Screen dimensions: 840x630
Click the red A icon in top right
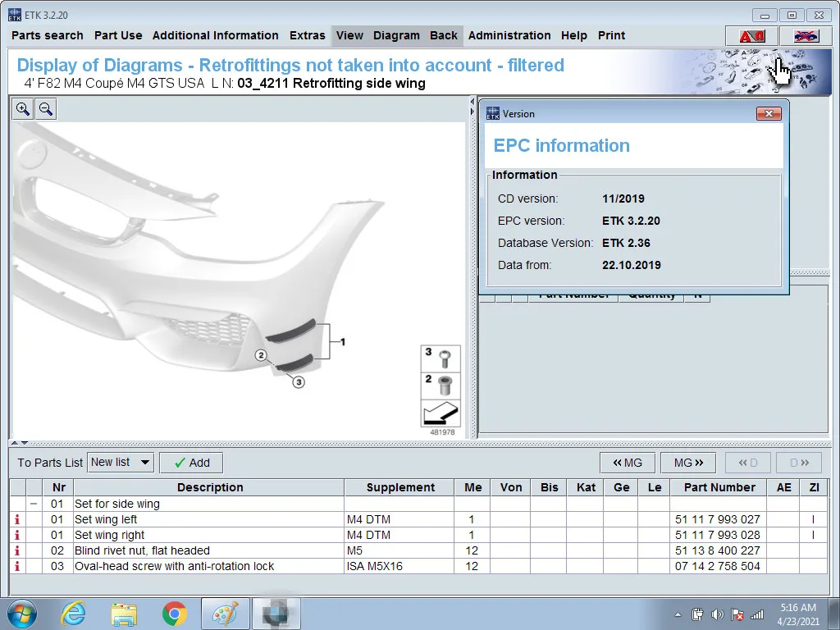[x=751, y=36]
